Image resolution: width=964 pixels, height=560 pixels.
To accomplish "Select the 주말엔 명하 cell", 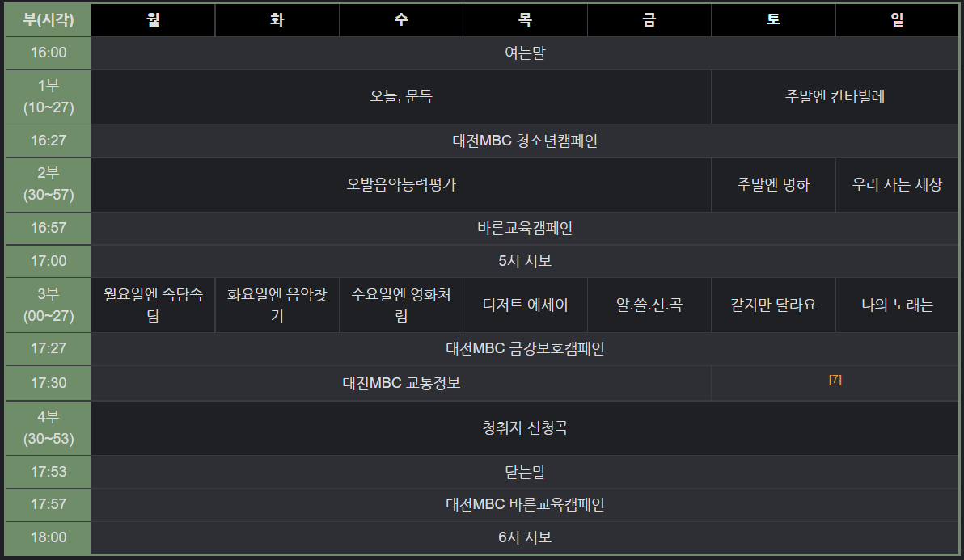I will click(773, 184).
